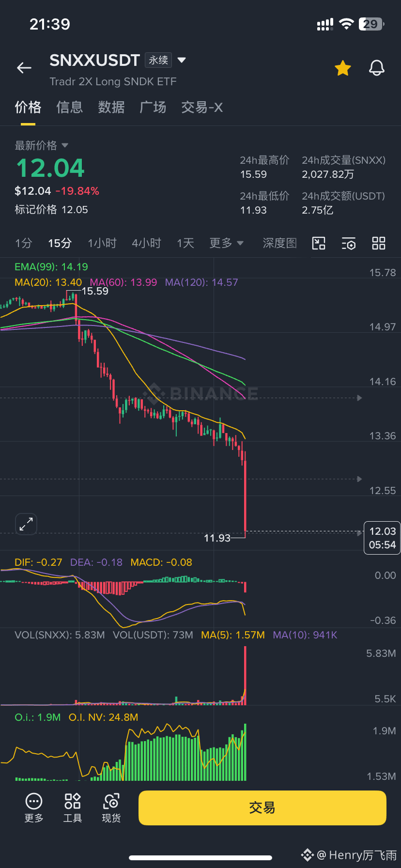
Task: Tap the 24h成交额(USDT) value 2.75亿
Action: click(x=318, y=210)
